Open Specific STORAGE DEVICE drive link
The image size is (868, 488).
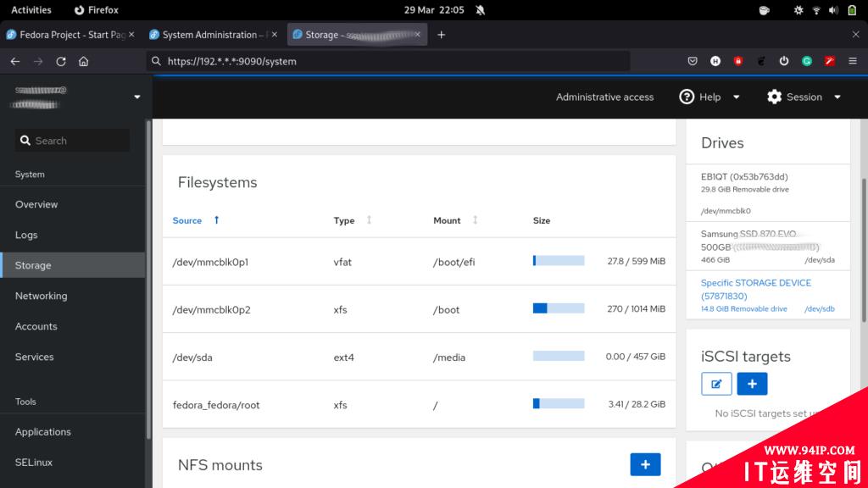pyautogui.click(x=755, y=290)
